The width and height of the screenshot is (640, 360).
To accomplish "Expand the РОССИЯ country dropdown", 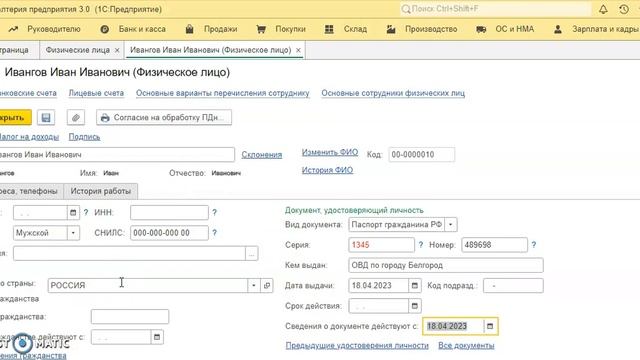I will pyautogui.click(x=253, y=285).
